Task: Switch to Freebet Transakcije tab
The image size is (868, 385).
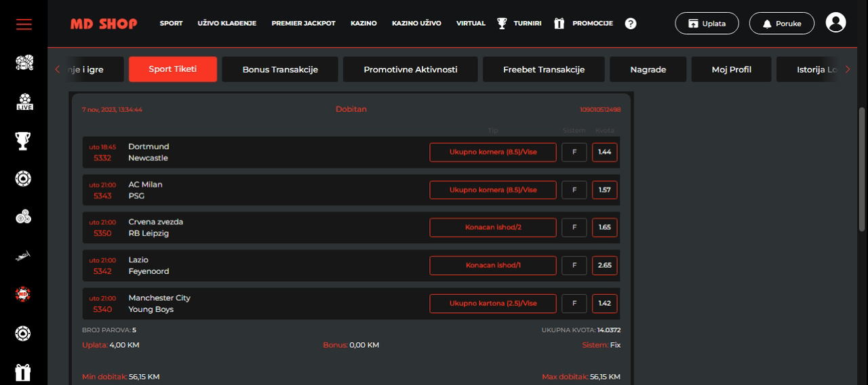Action: click(x=544, y=69)
